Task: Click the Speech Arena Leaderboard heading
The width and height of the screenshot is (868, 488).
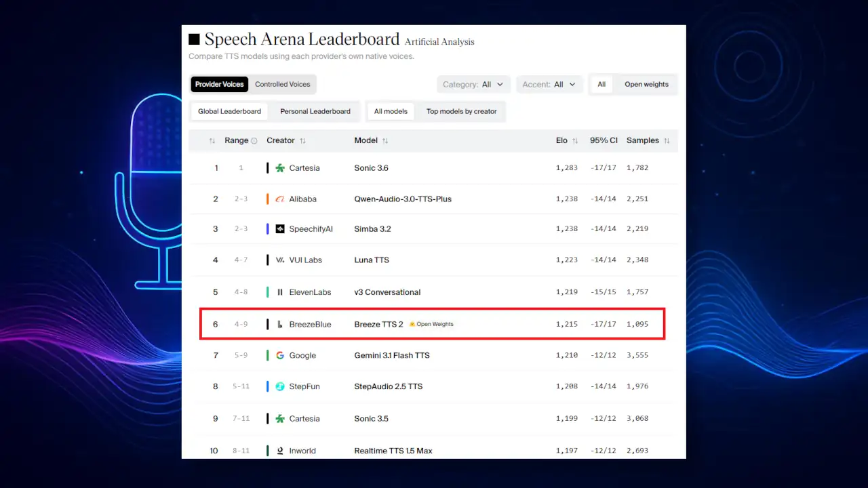Action: click(302, 39)
